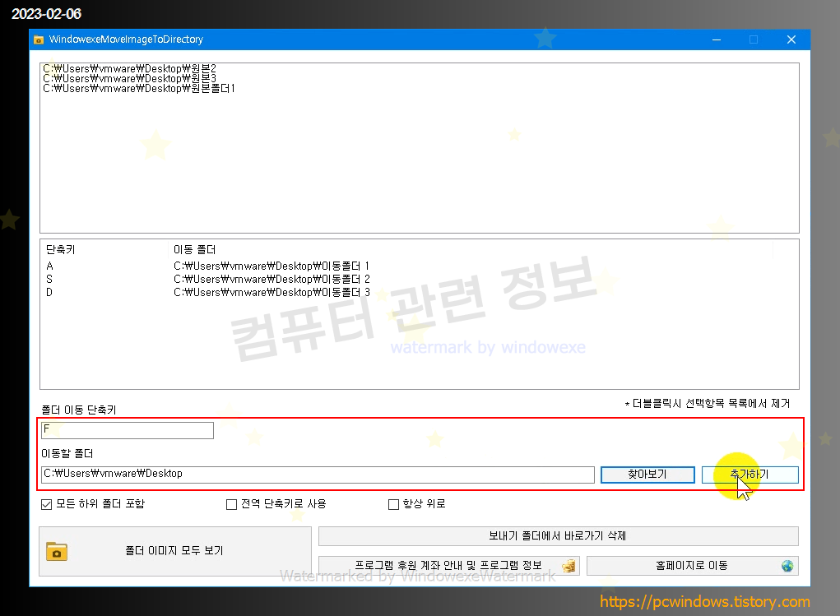Select source path ending in 원본2
840x616 pixels.
130,68
